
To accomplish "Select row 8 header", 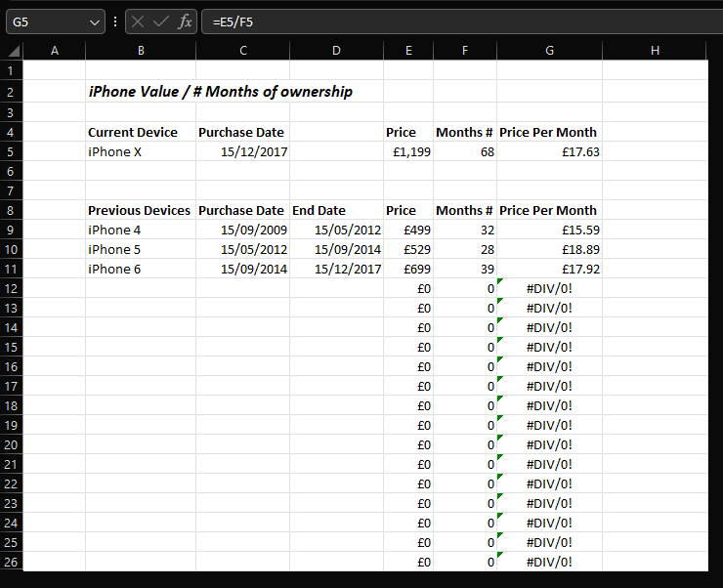I will click(11, 211).
